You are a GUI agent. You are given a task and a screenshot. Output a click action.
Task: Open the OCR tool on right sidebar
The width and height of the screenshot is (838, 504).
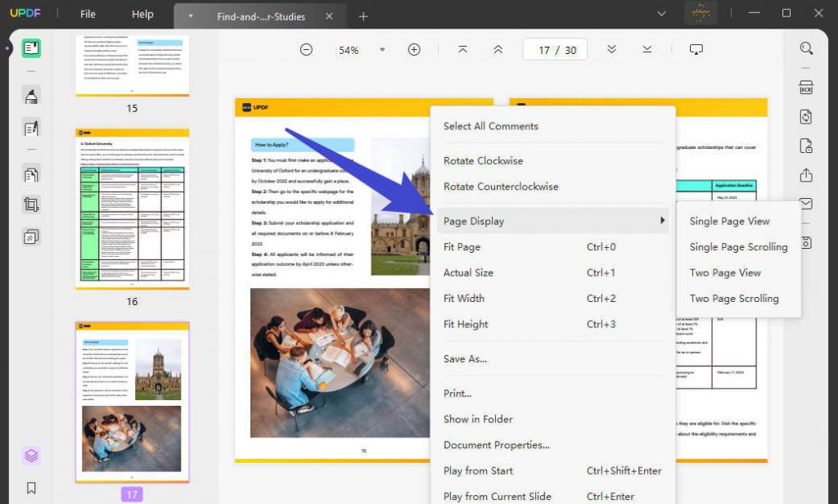click(806, 87)
